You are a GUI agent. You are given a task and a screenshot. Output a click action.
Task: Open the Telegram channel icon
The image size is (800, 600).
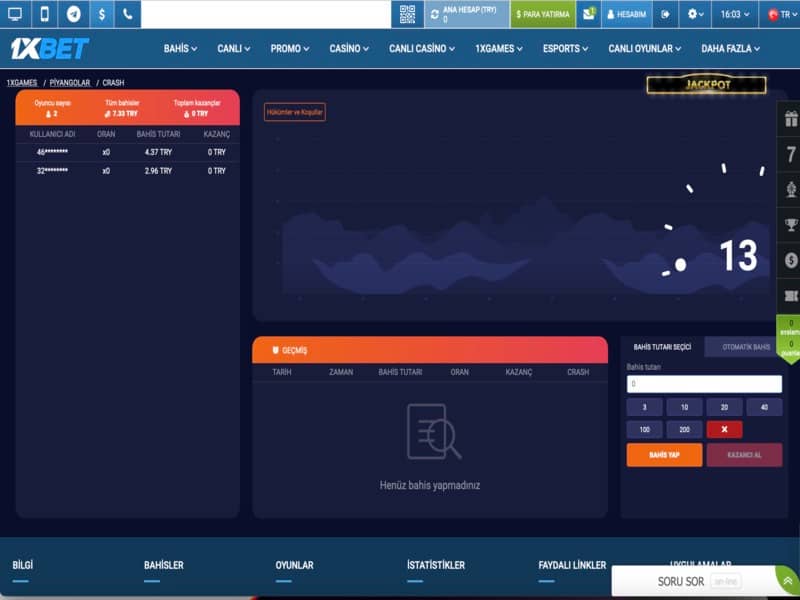[x=73, y=14]
